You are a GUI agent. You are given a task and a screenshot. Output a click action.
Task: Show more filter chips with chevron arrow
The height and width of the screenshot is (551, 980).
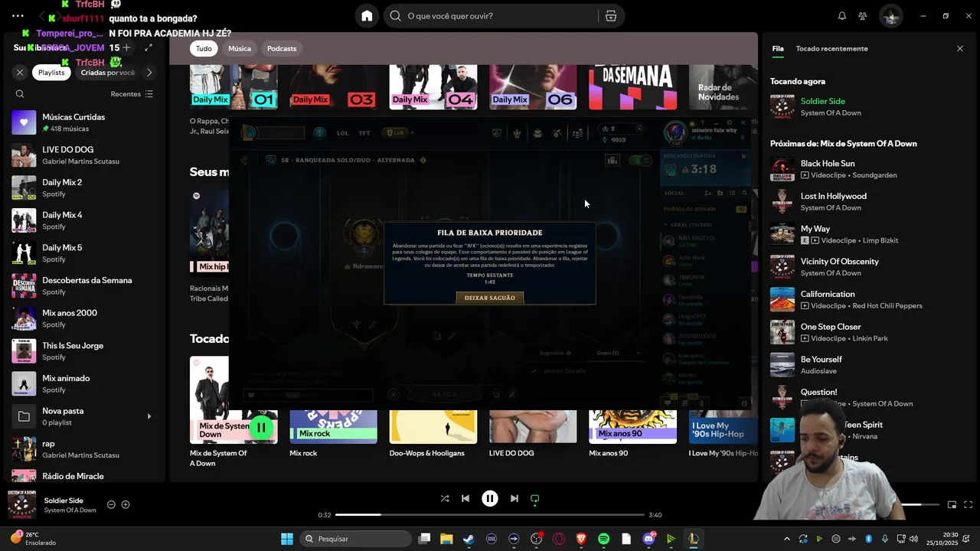pos(149,73)
